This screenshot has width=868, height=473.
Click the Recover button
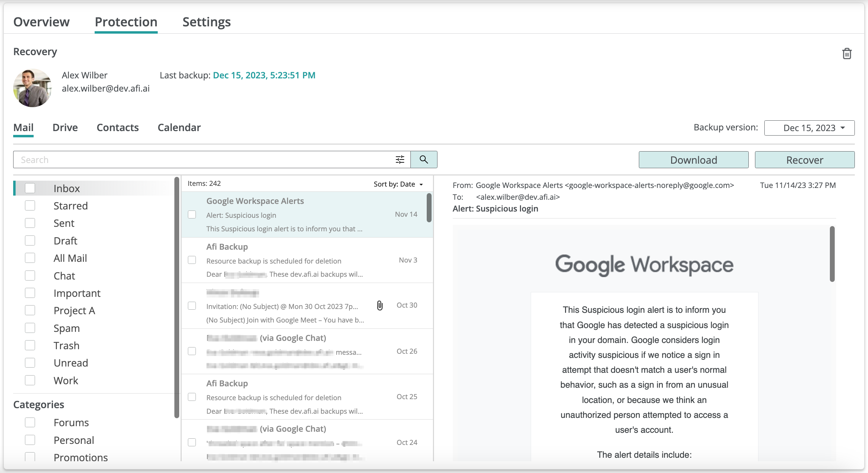click(805, 160)
